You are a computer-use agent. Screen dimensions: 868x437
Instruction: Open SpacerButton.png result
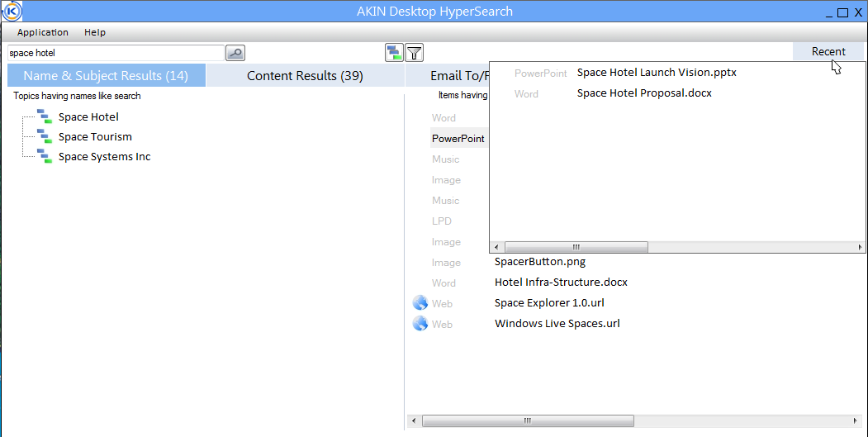pyautogui.click(x=540, y=261)
